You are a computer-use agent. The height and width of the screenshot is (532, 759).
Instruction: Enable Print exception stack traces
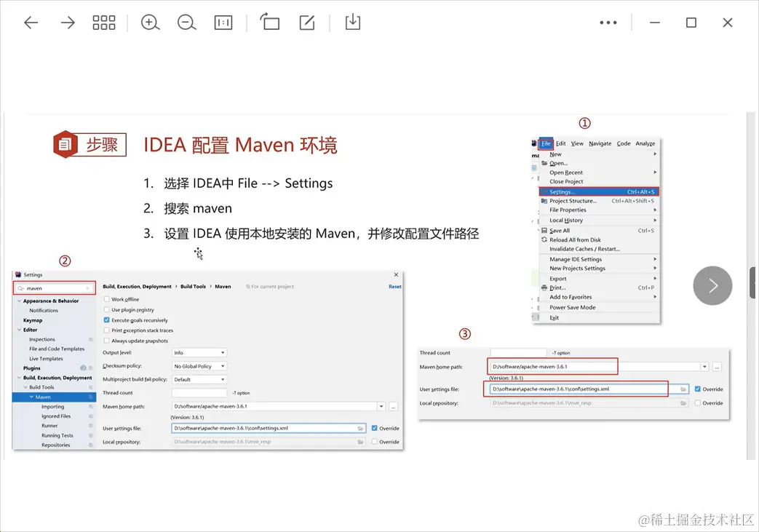[x=106, y=330]
